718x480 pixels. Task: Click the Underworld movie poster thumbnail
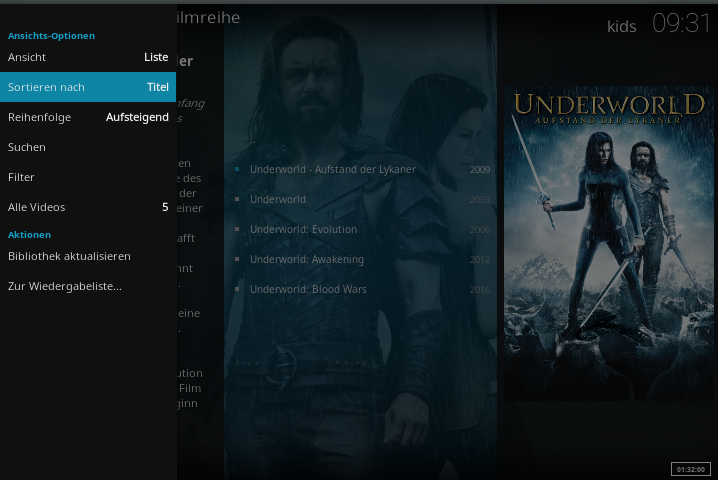pos(609,243)
